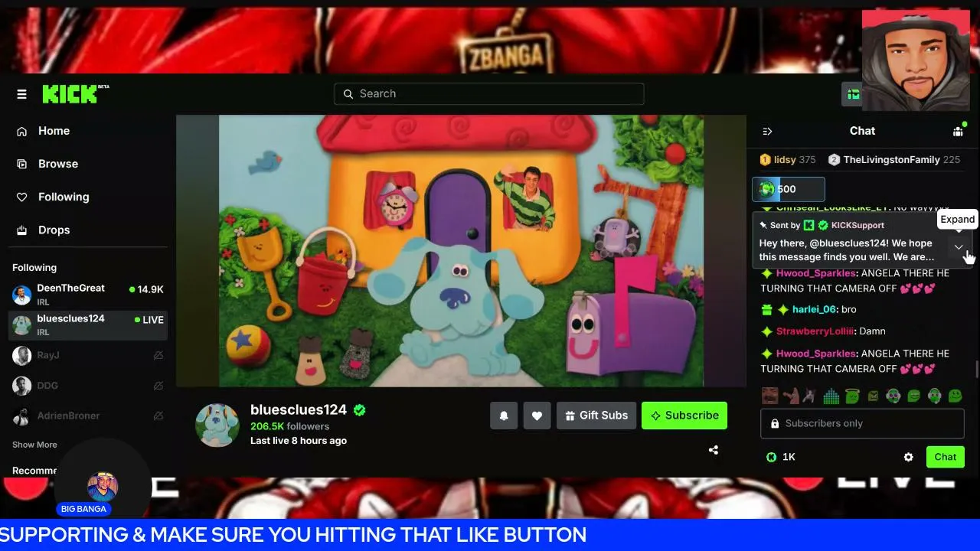Click the 206.5K followers count

click(x=289, y=426)
